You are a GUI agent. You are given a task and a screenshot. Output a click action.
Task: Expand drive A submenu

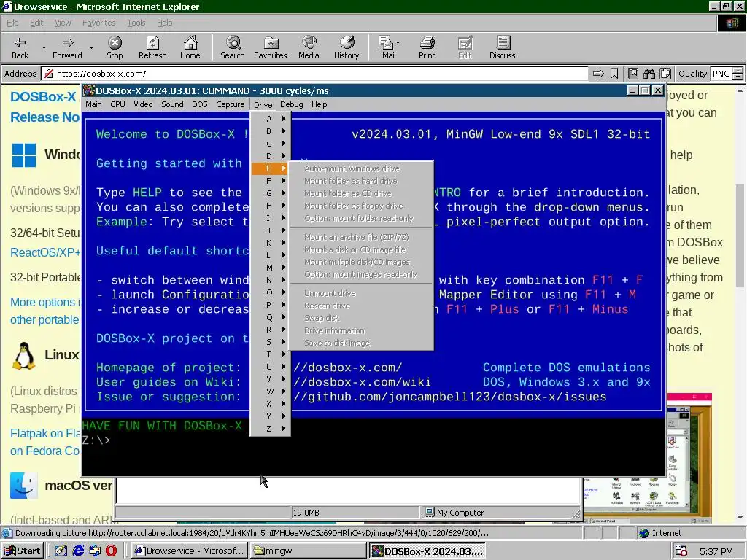pyautogui.click(x=270, y=119)
